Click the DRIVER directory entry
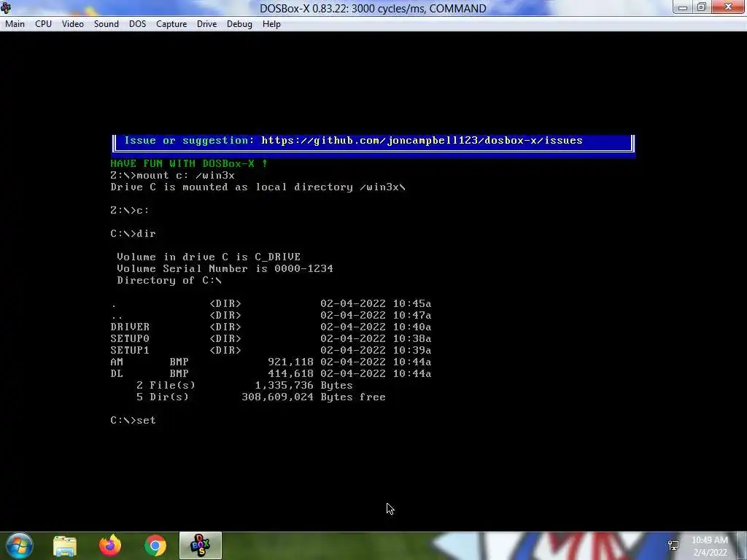The image size is (747, 560). (271, 327)
